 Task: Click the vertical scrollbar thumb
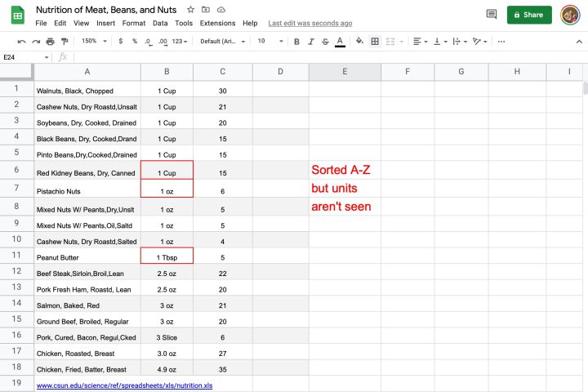pyautogui.click(x=586, y=88)
